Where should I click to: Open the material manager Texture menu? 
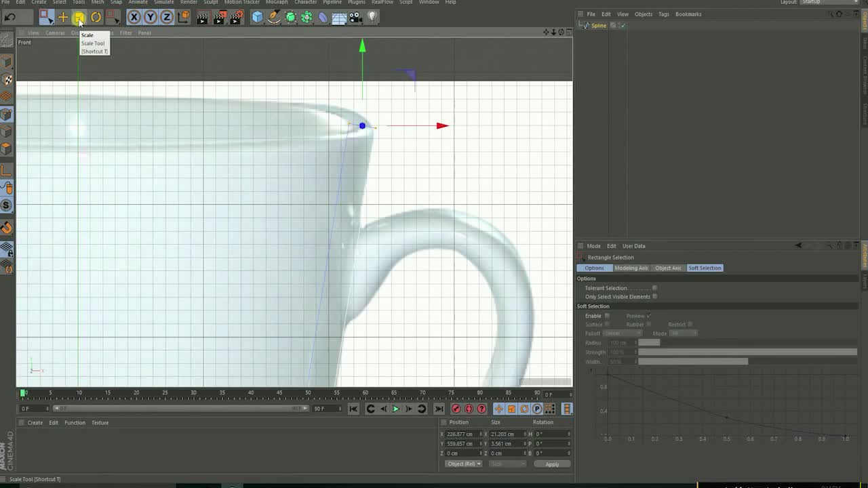[x=100, y=423]
